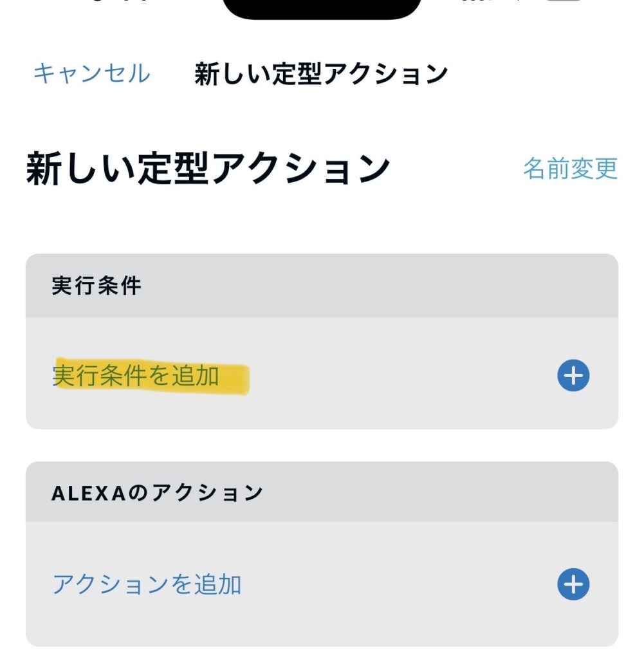Click the empty space right of アクションを追加 text
644x659 pixels.
pyautogui.click(x=399, y=584)
